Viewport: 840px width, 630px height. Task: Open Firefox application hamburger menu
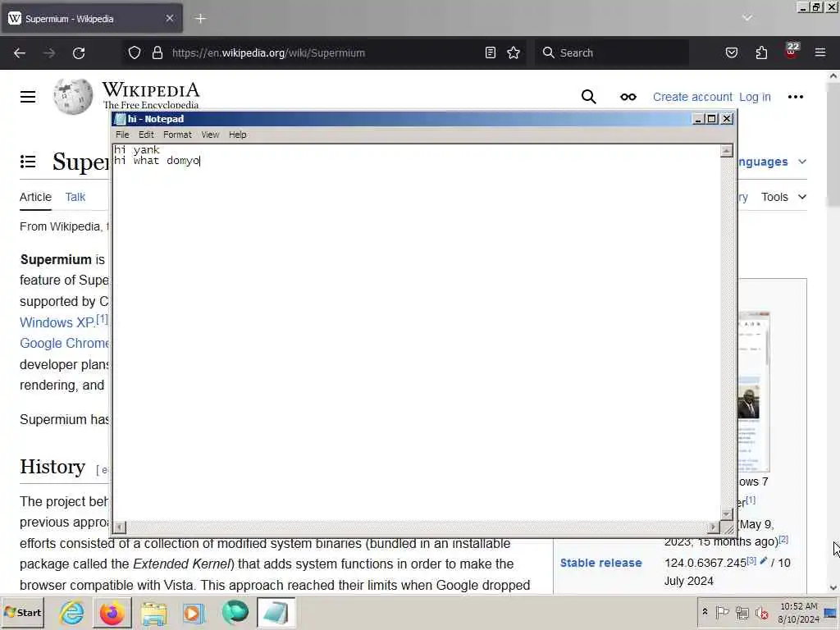coord(820,52)
